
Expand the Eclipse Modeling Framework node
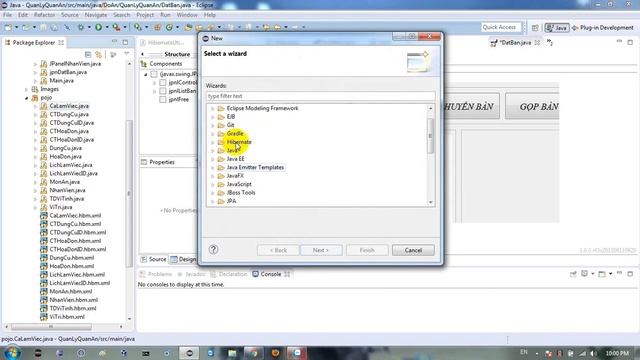pyautogui.click(x=213, y=109)
